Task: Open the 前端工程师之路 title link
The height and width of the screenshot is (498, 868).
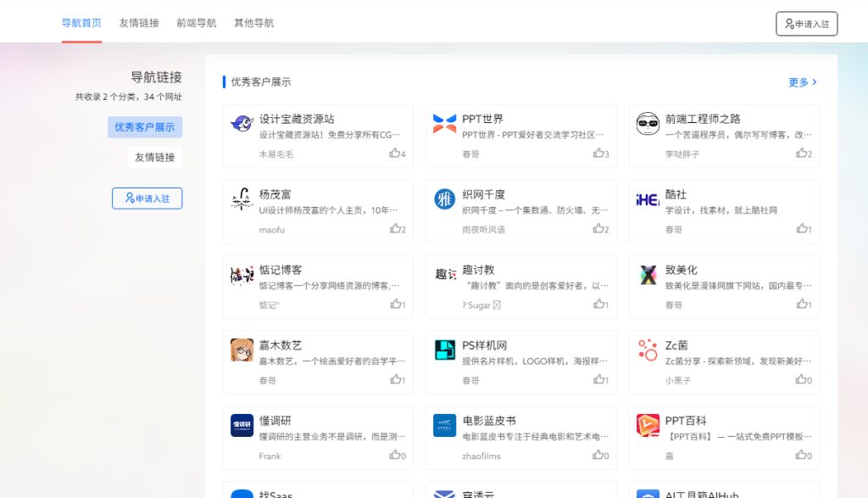Action: pyautogui.click(x=703, y=119)
